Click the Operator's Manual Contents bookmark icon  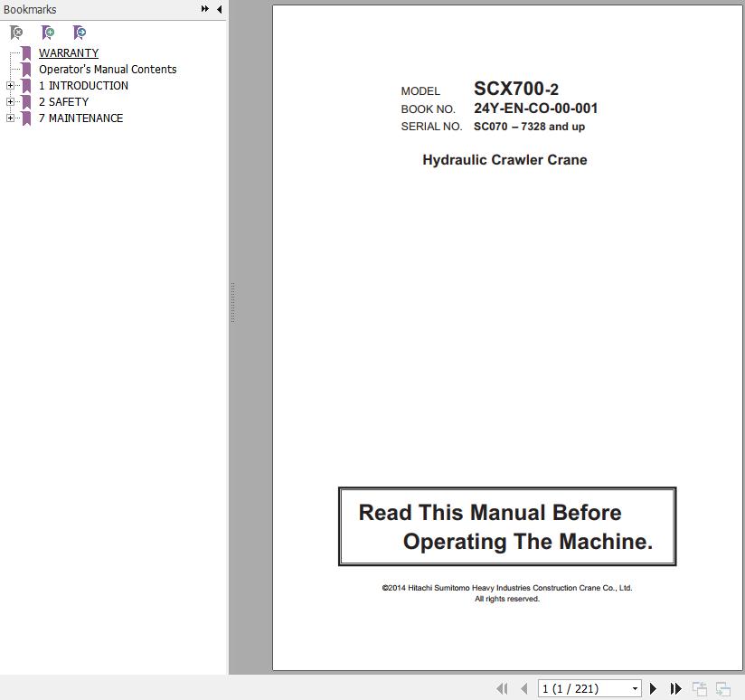click(x=26, y=70)
